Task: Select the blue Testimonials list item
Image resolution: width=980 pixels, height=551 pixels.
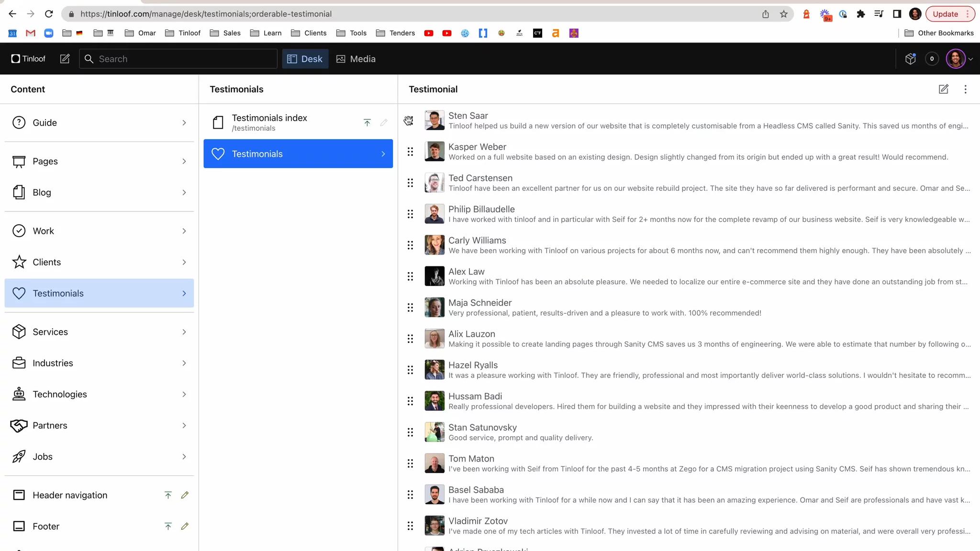Action: point(298,154)
